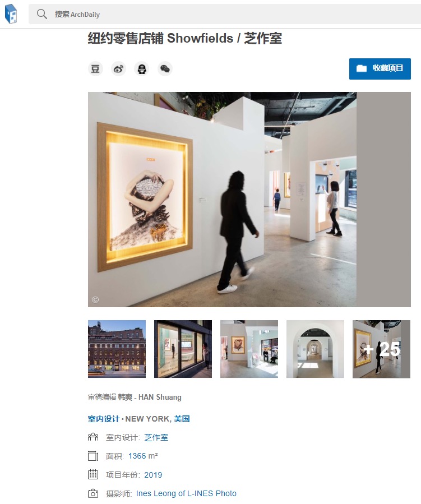Image resolution: width=421 pixels, height=504 pixels.
Task: Click the copyright symbol on main photo
Action: [x=95, y=299]
